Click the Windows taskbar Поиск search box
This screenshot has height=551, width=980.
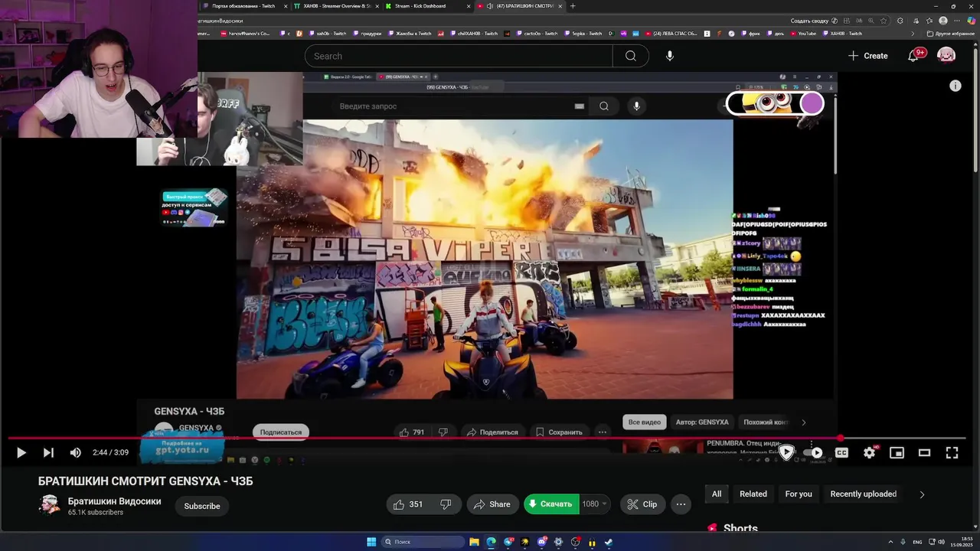pyautogui.click(x=423, y=542)
